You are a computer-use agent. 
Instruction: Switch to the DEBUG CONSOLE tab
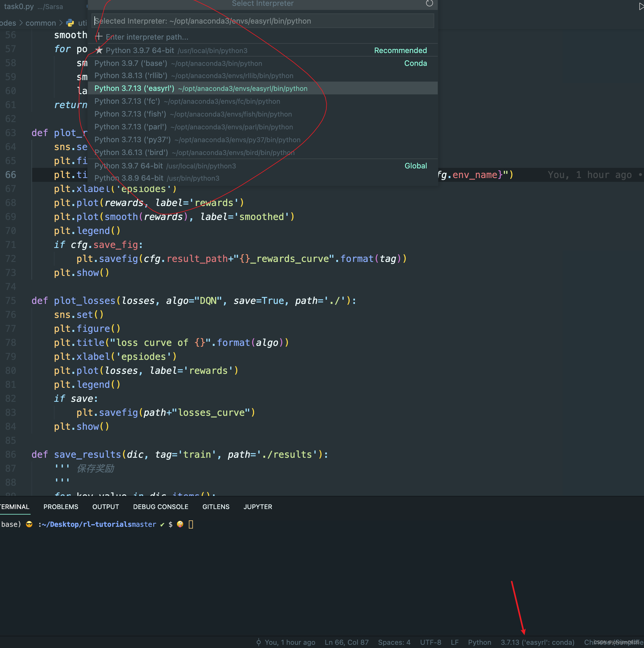160,506
